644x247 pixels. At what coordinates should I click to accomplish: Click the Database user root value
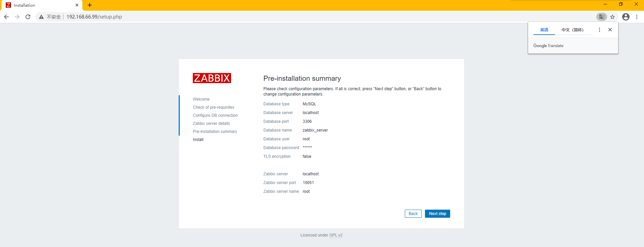click(x=306, y=139)
